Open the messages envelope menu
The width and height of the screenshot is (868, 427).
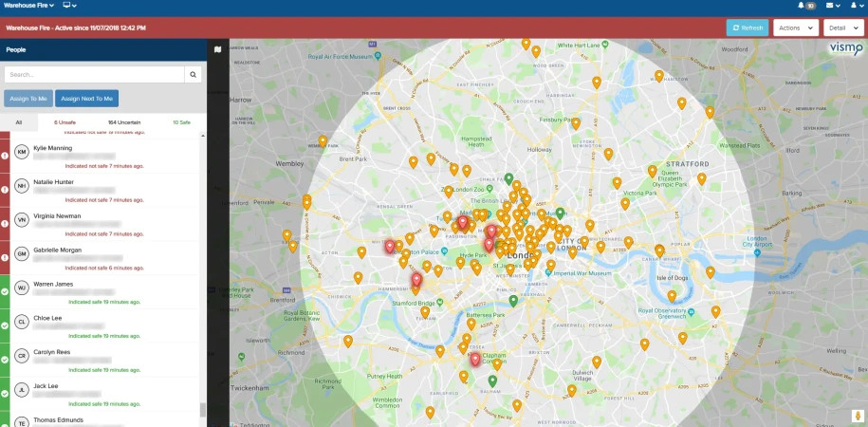(x=833, y=6)
